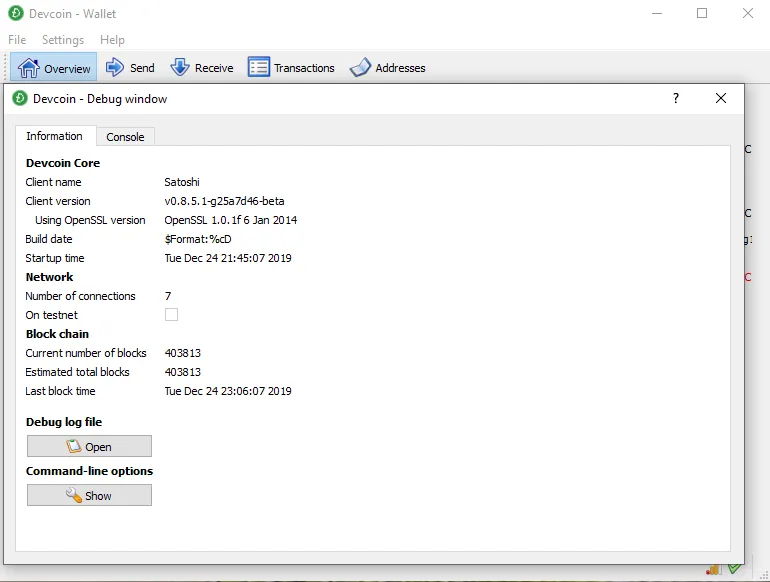
Task: Select the build date $Format:%cD value
Action: pyautogui.click(x=198, y=239)
